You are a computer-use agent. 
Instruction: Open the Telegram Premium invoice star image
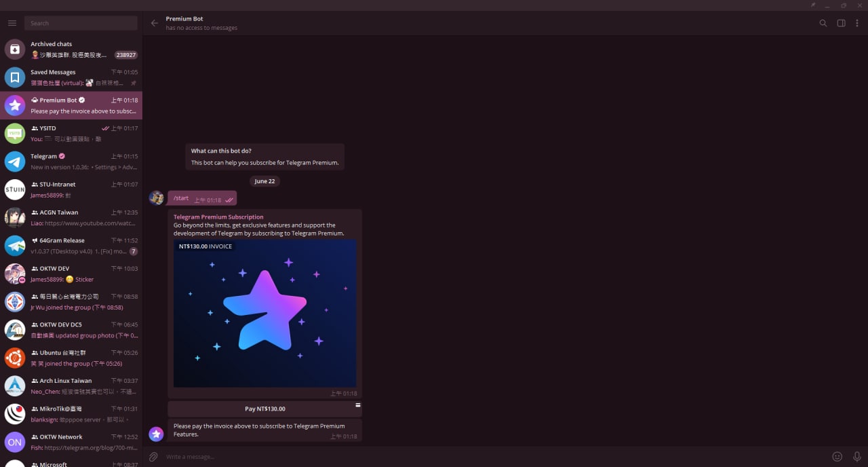coord(264,314)
